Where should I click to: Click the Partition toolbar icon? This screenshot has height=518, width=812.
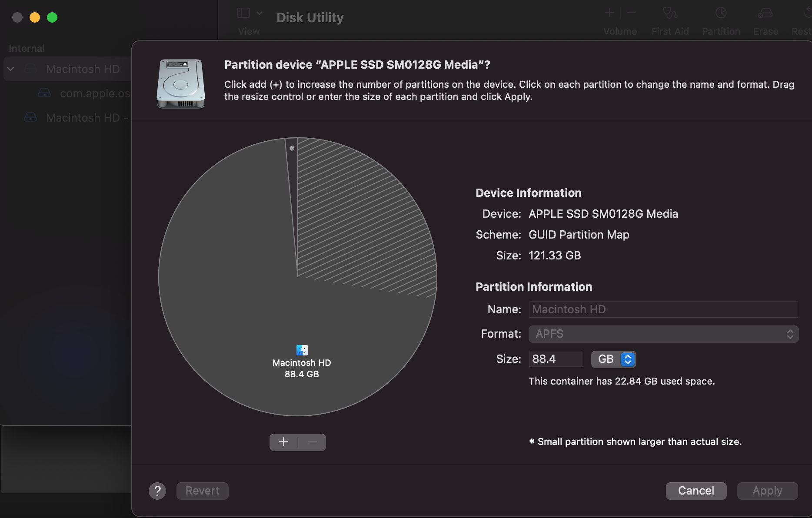point(721,13)
